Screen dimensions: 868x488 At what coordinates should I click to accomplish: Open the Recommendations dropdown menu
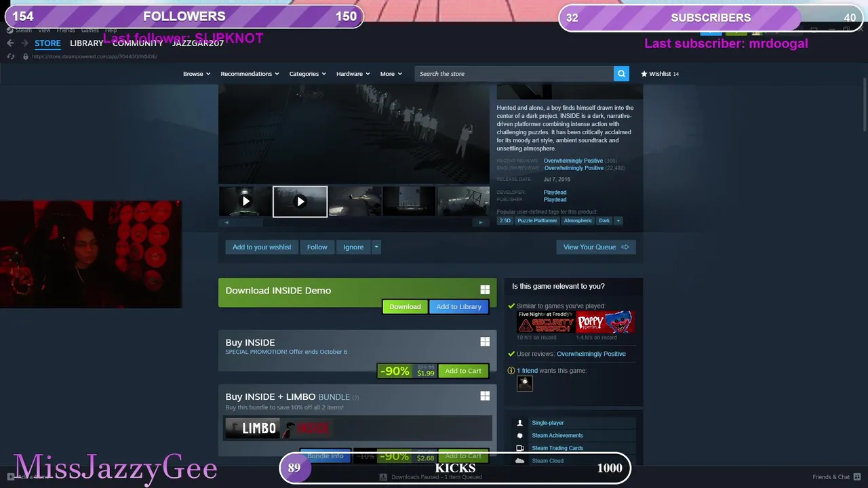click(250, 74)
